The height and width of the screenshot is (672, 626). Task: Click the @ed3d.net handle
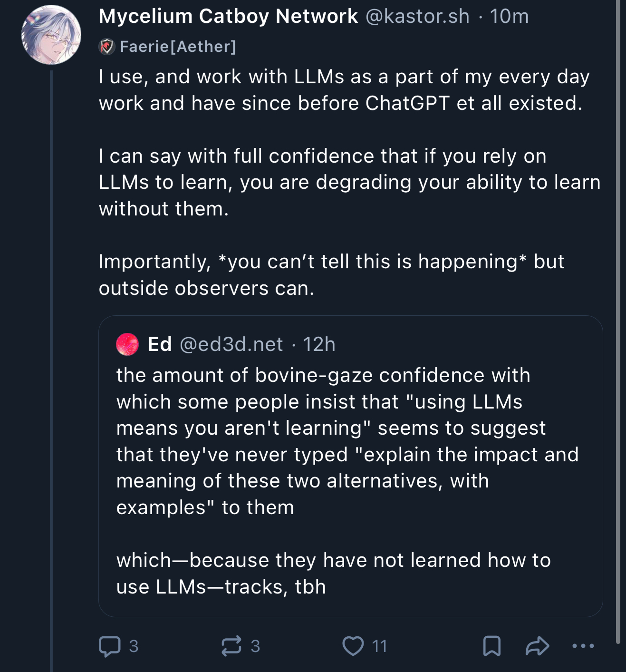[x=231, y=344]
